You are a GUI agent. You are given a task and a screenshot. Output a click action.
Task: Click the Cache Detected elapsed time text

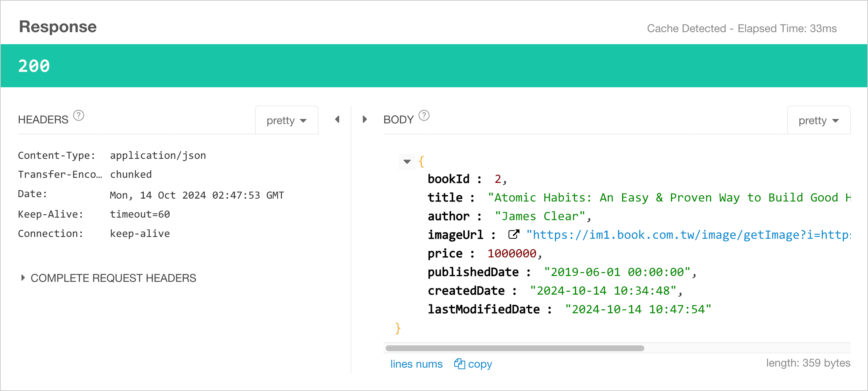[x=742, y=28]
